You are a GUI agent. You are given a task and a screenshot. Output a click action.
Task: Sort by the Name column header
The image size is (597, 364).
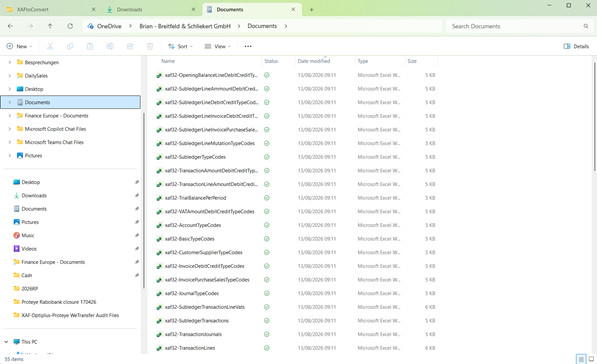(x=168, y=61)
